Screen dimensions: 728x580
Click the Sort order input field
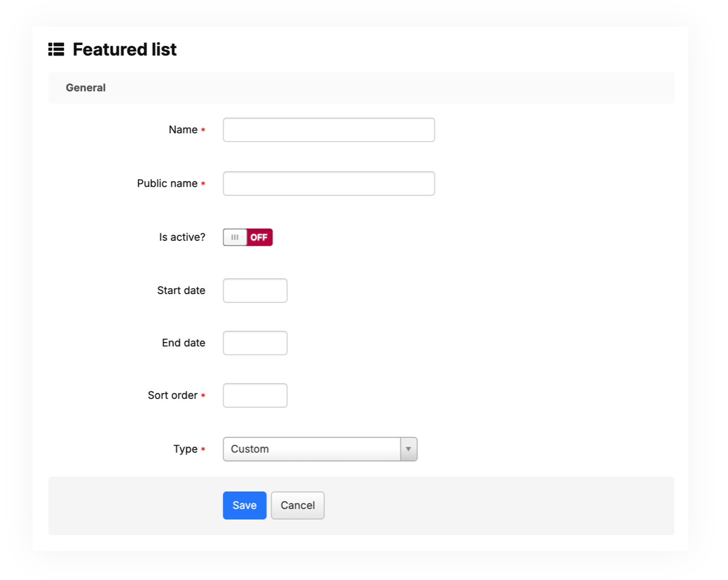[255, 395]
